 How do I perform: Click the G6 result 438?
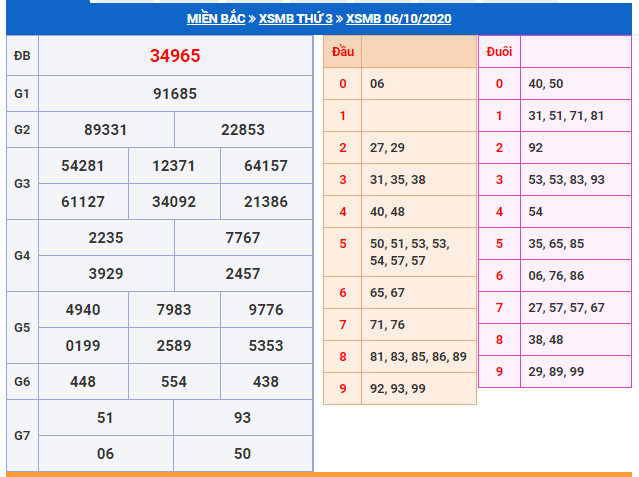266,382
